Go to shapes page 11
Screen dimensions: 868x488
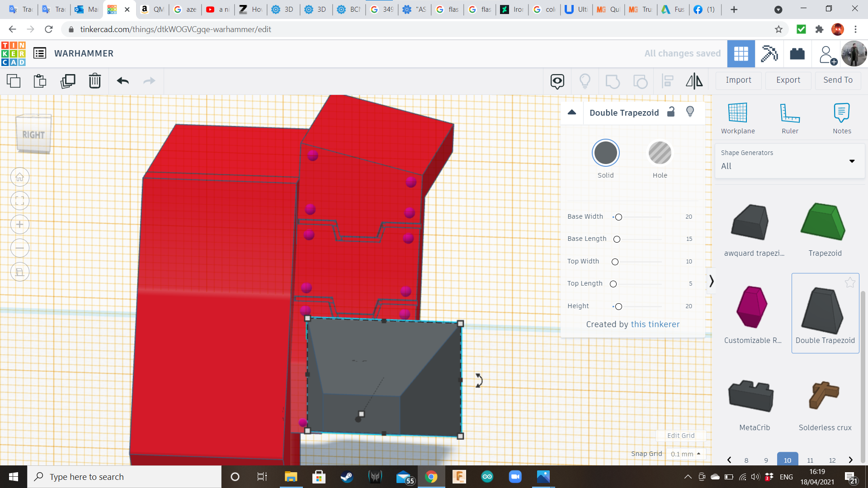pos(810,460)
